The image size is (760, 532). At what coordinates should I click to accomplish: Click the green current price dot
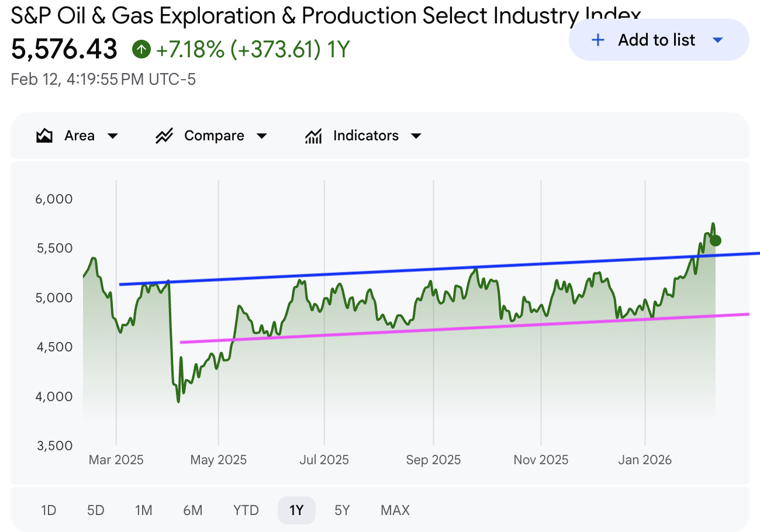(x=715, y=240)
